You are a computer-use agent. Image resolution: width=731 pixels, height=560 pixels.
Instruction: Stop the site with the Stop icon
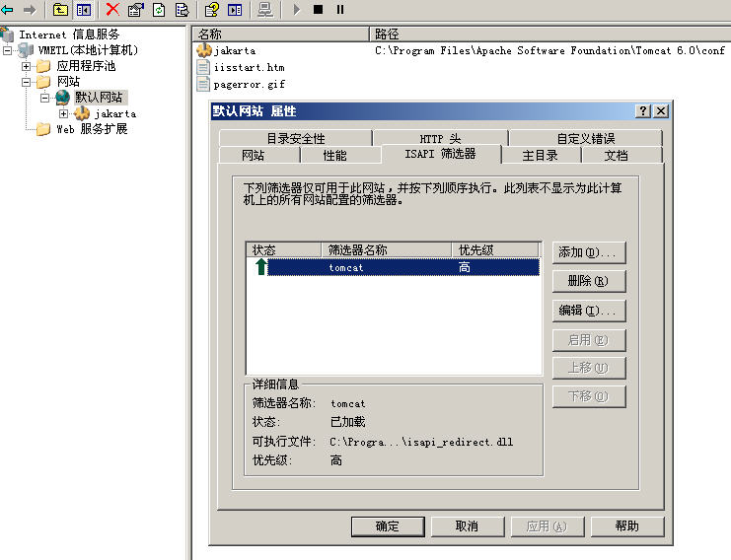tap(318, 9)
